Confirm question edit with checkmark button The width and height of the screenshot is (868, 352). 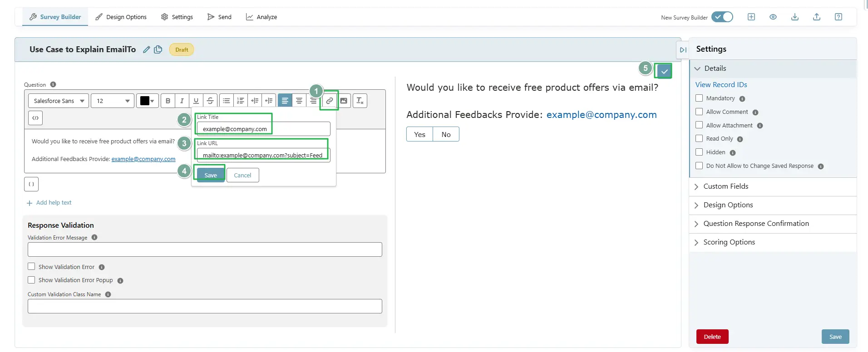click(664, 71)
